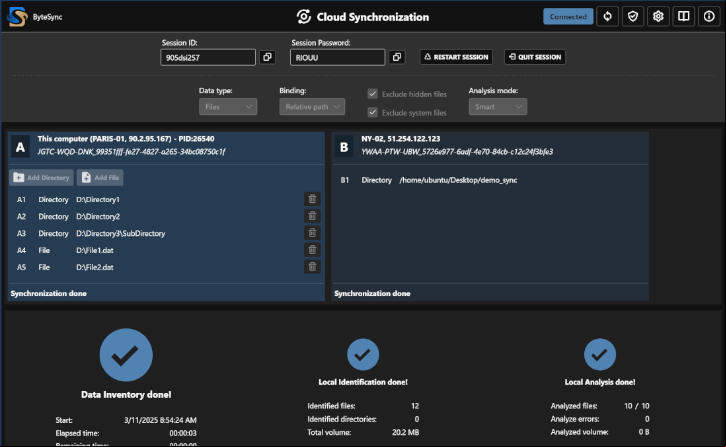Toggle Exclude system files checkbox

pos(372,113)
